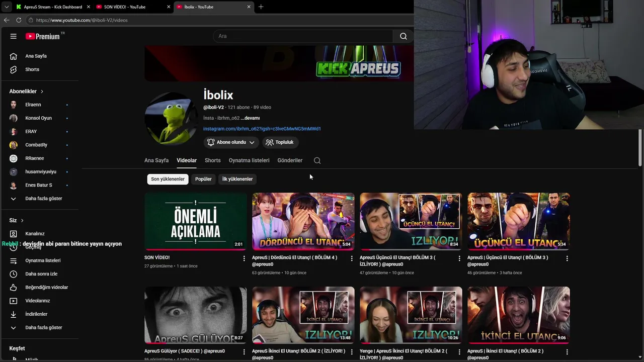This screenshot has width=644, height=362.
Task: Open ApreuS Dördüncü El Utanç BÖLÜM 4 title
Action: pyautogui.click(x=294, y=260)
